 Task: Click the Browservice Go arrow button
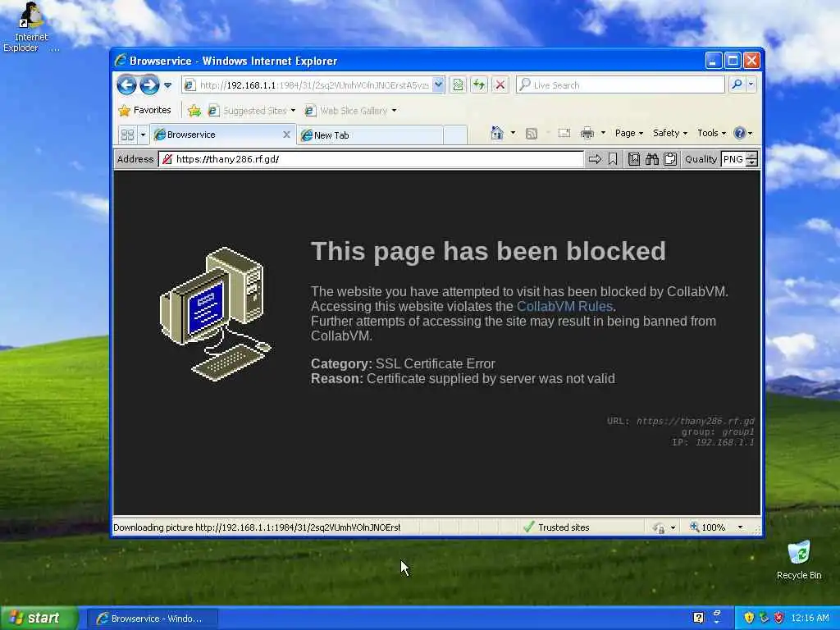595,159
